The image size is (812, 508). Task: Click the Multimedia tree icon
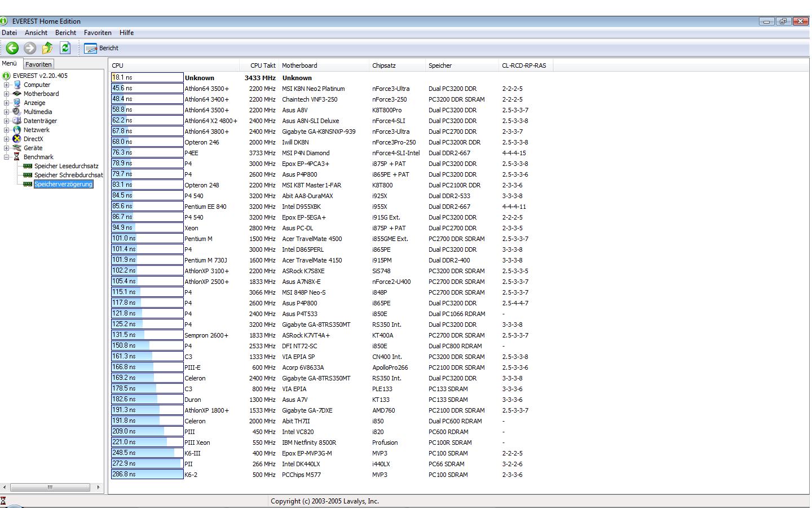click(17, 112)
